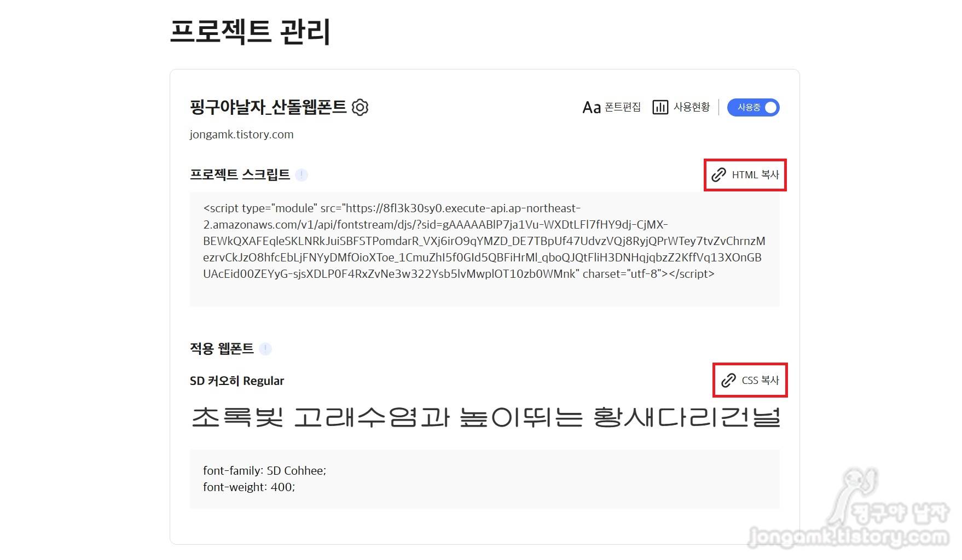
Task: Click the 프로젝트 관리 page heading
Action: 250,31
